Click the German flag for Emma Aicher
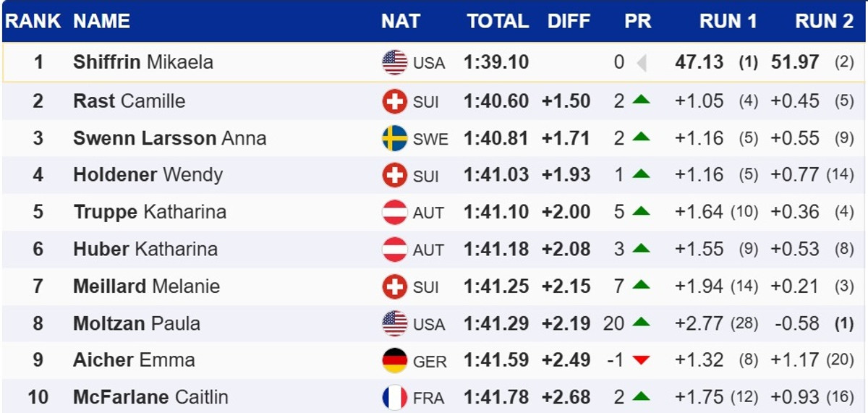The height and width of the screenshot is (413, 868). click(395, 360)
